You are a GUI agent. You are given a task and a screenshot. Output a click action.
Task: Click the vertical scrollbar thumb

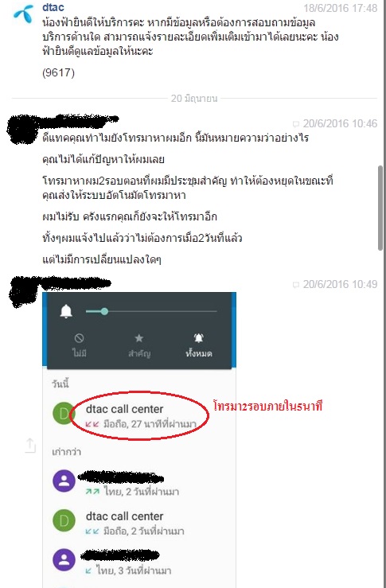pos(380,208)
